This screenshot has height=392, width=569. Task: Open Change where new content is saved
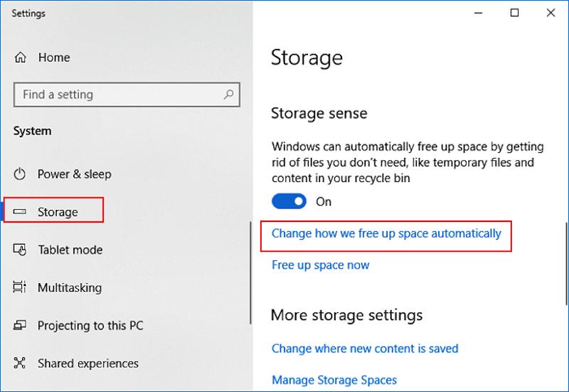(365, 349)
